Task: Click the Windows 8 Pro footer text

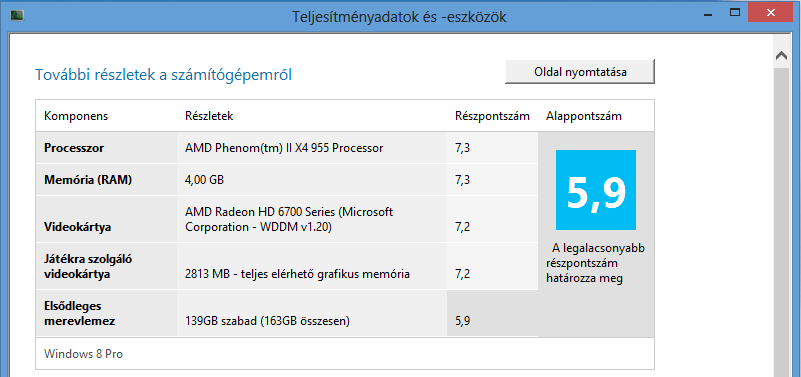Action: point(83,354)
